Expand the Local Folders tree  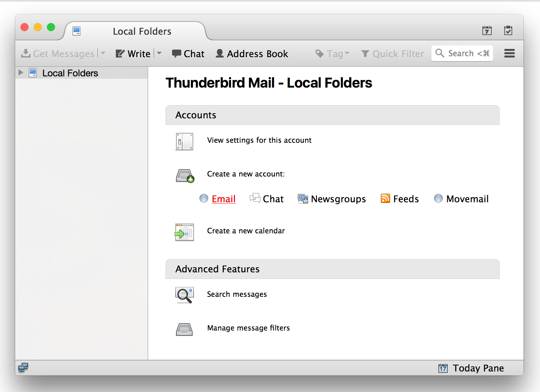pos(21,73)
